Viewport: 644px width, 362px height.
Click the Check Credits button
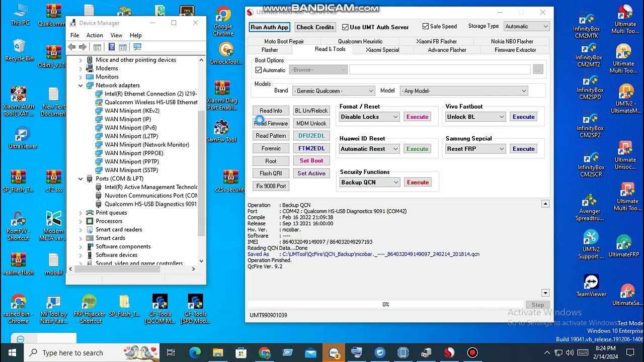tap(315, 27)
